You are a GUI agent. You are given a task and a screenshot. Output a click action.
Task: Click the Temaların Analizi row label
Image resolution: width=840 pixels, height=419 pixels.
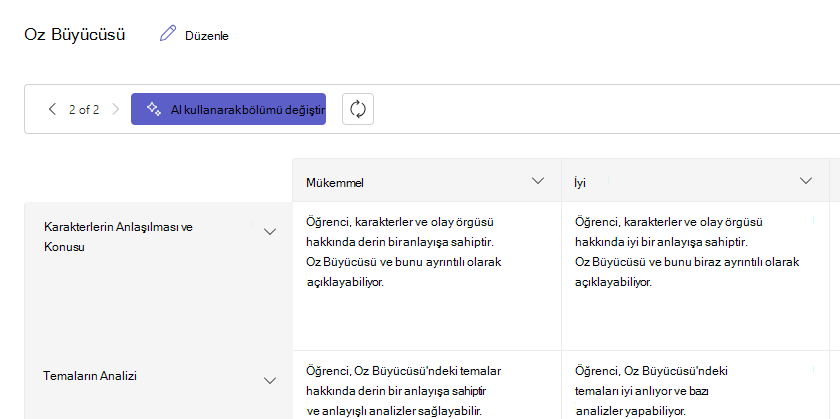coord(90,376)
